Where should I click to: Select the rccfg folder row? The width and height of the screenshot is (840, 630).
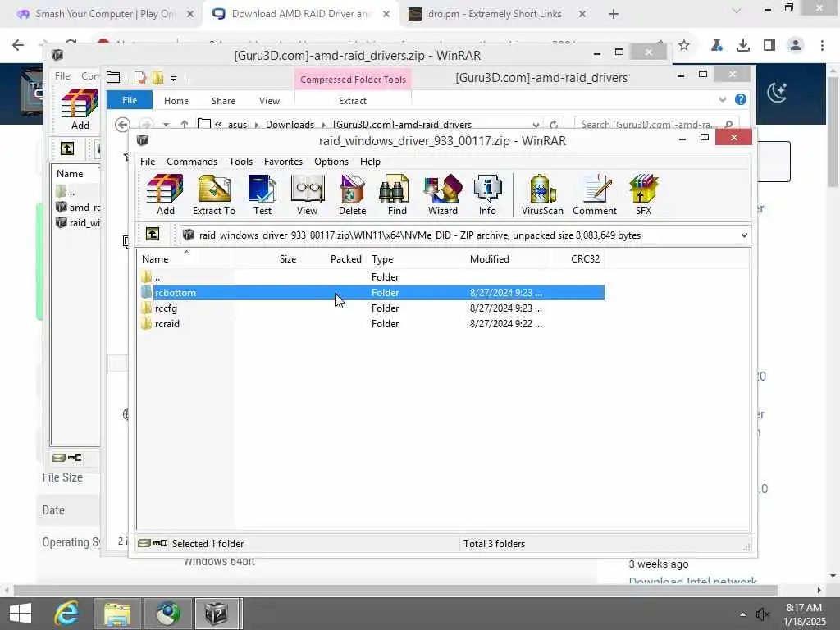[372, 308]
